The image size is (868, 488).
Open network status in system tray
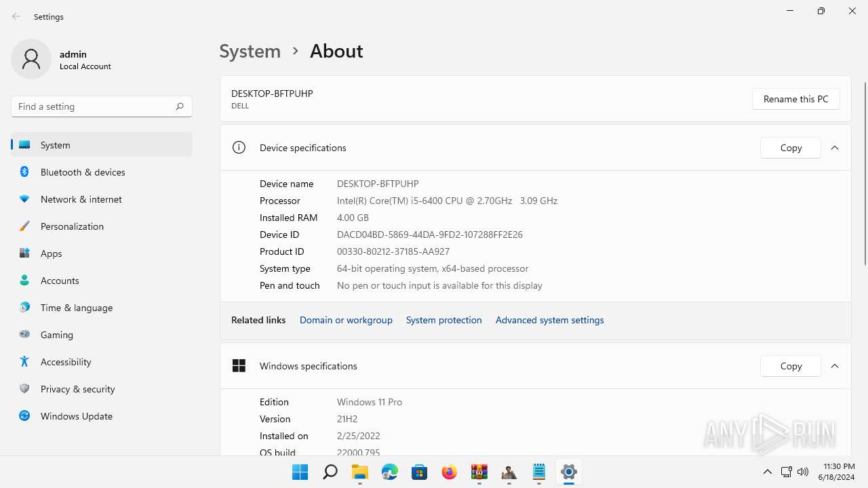coord(787,472)
